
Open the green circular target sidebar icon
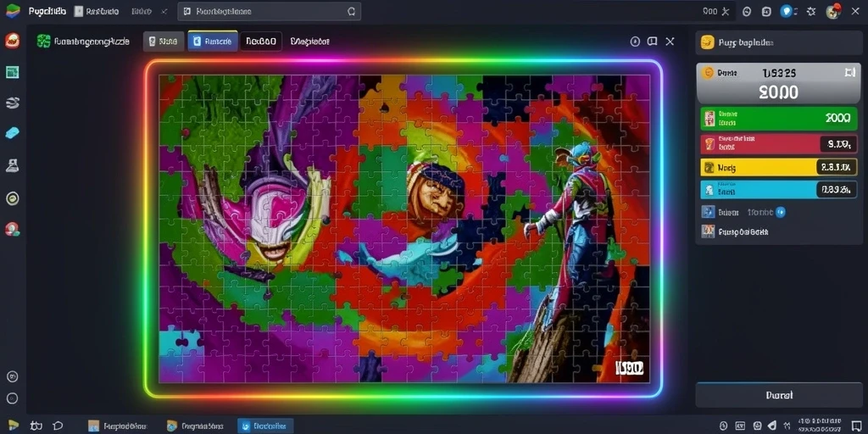(x=12, y=198)
